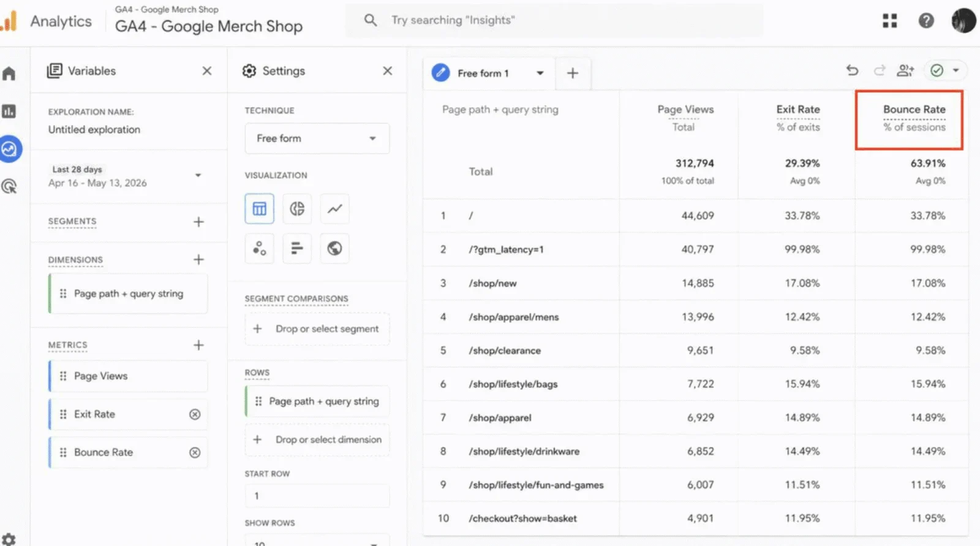This screenshot has width=980, height=546.
Task: Select the Exit Rate metric chip
Action: (128, 415)
